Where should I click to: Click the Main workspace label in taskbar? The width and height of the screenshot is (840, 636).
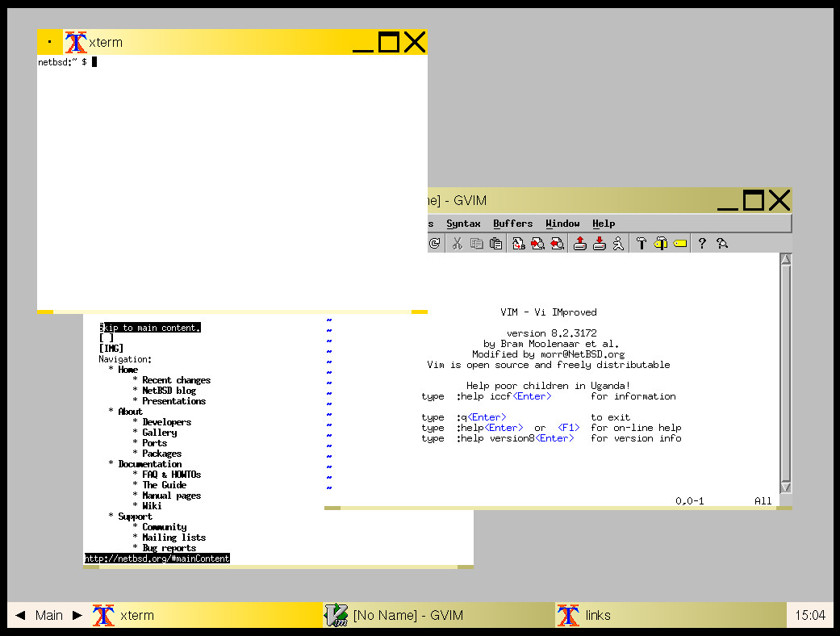point(48,615)
